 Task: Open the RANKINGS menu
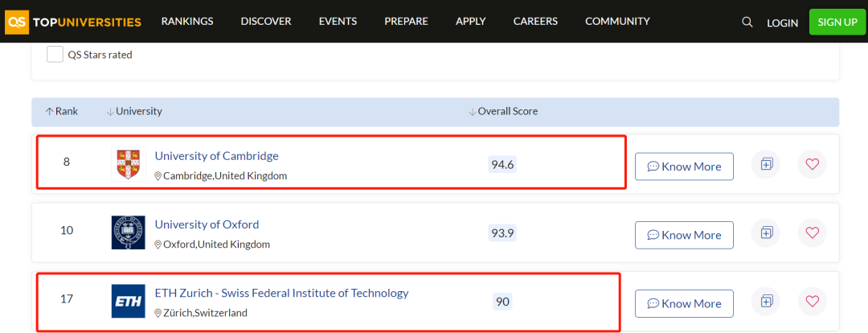pos(187,22)
